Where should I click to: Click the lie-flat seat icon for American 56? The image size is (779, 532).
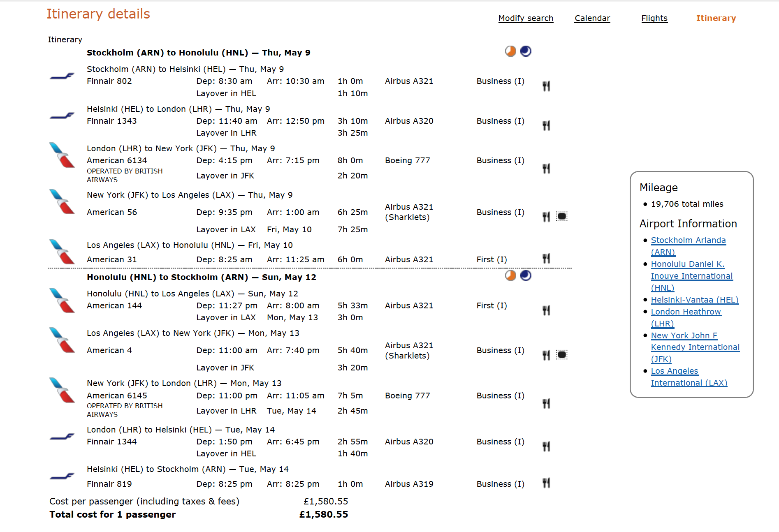(561, 216)
